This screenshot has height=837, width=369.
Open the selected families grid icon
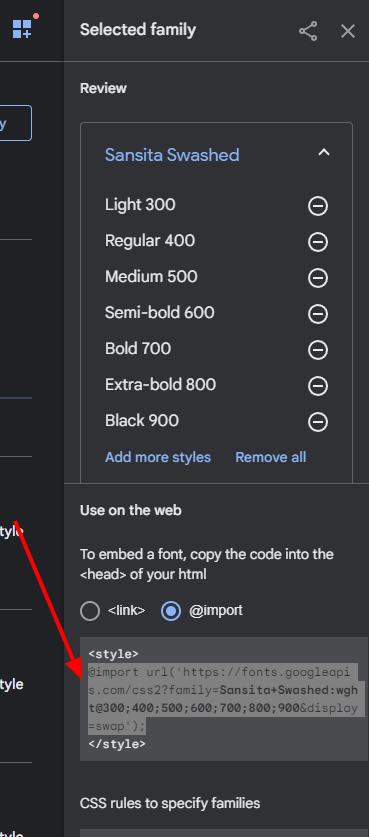23,28
